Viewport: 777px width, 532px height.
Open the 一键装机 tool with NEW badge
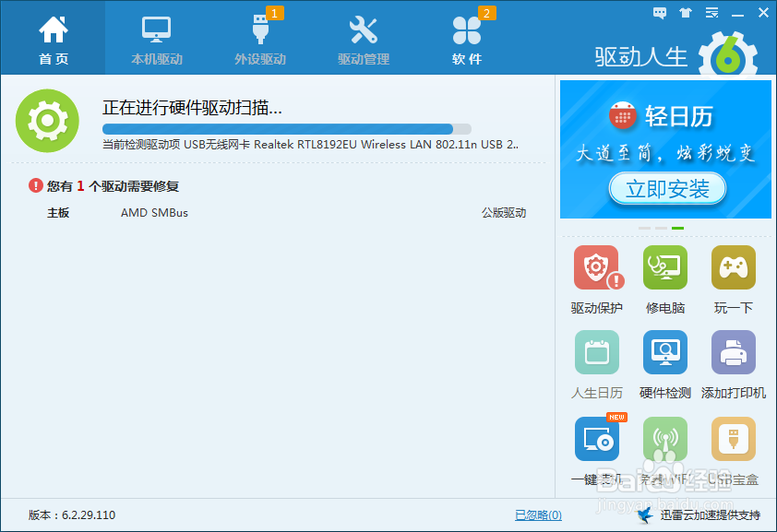click(x=597, y=450)
